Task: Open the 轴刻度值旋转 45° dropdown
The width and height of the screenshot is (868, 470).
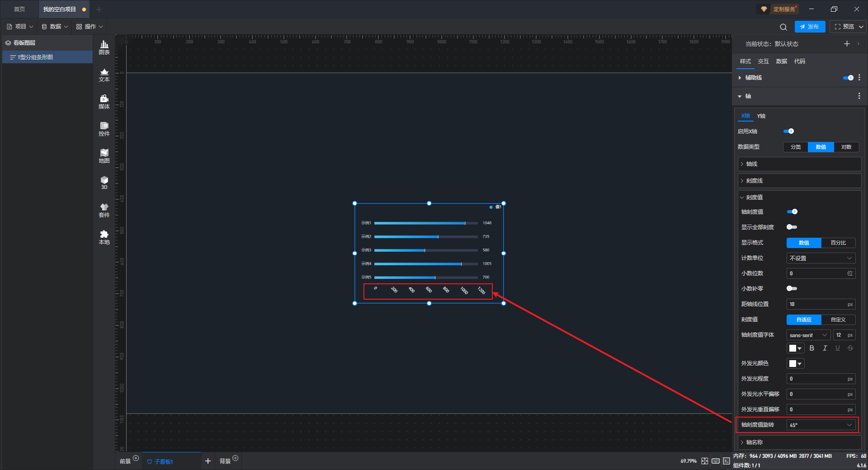Action: [821, 425]
